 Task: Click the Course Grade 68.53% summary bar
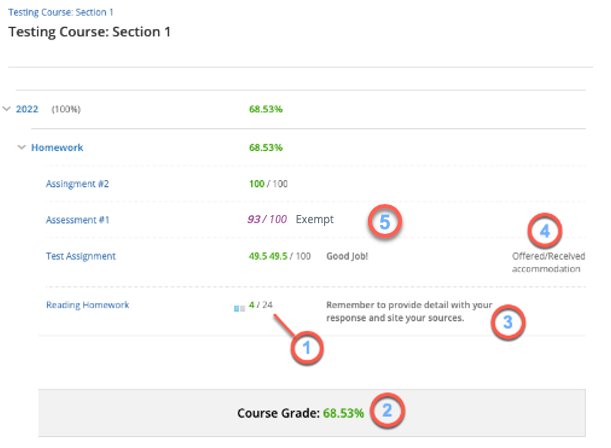[x=300, y=412]
